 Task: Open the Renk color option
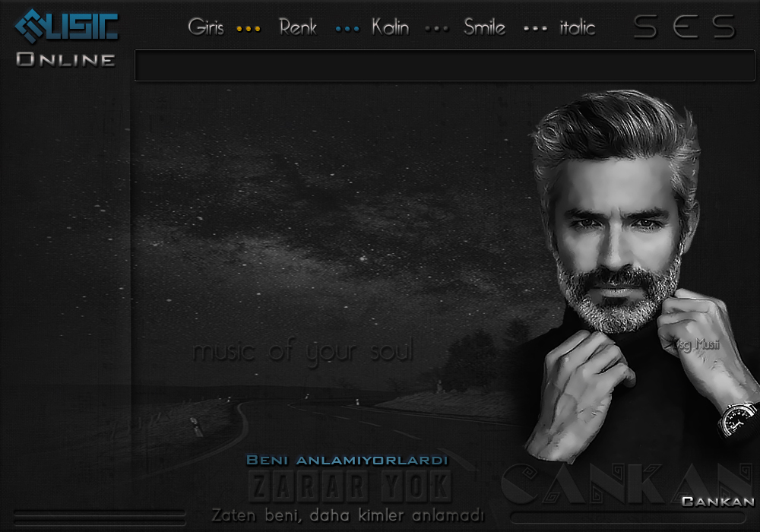coord(298,28)
